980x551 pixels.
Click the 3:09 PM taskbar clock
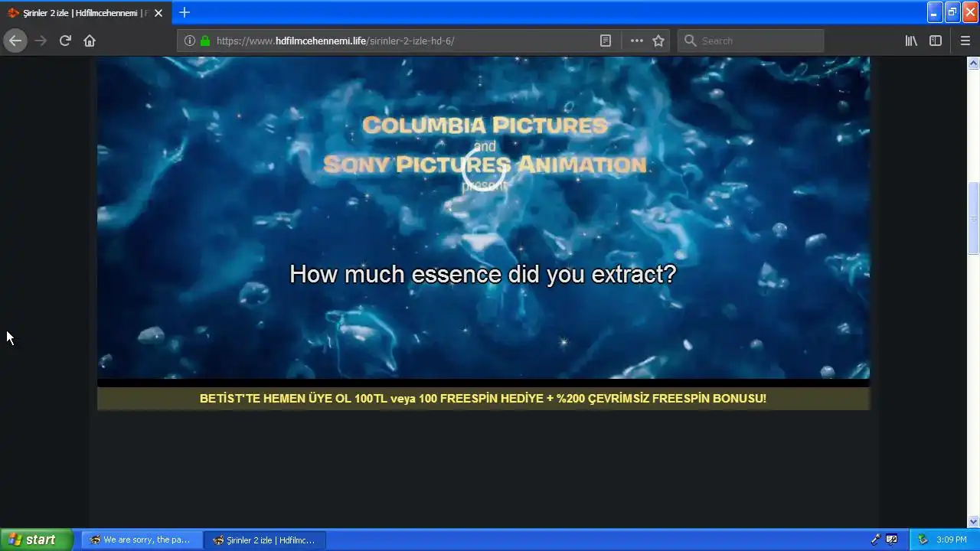click(x=952, y=540)
